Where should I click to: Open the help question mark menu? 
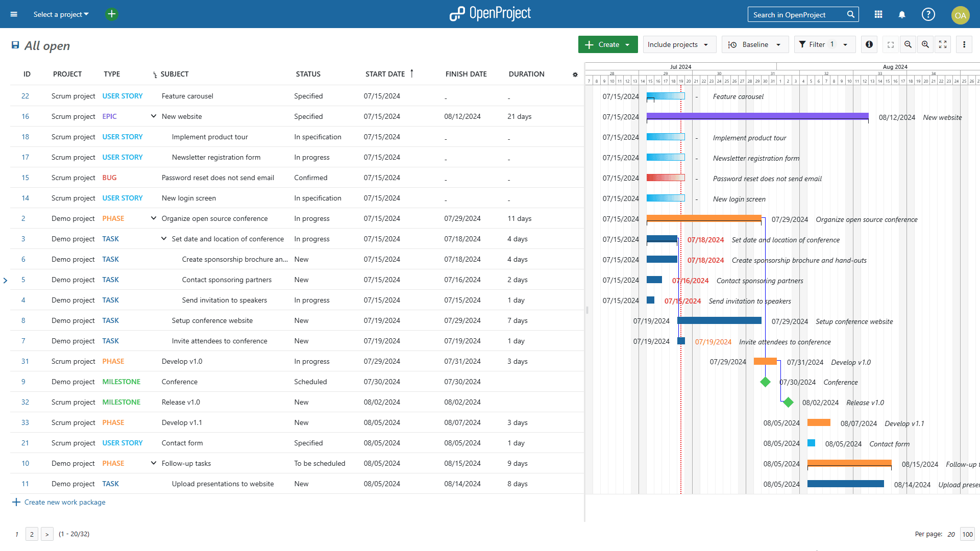[x=928, y=14]
